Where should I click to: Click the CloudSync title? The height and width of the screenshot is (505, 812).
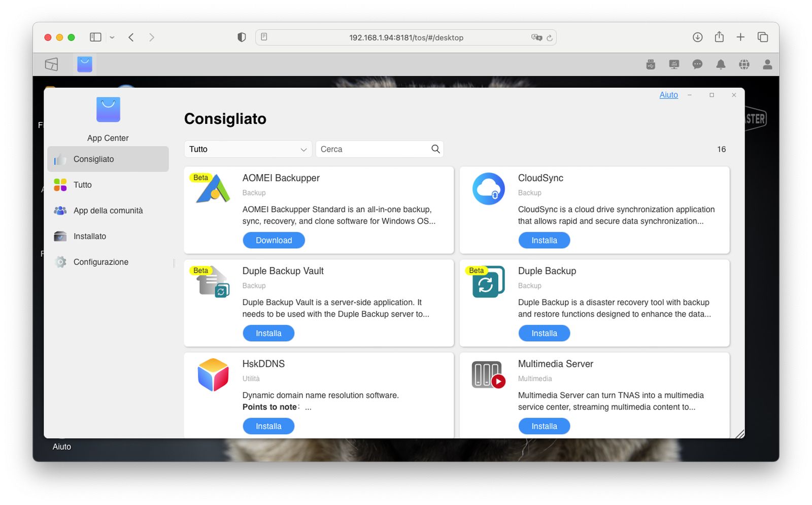[x=540, y=178]
